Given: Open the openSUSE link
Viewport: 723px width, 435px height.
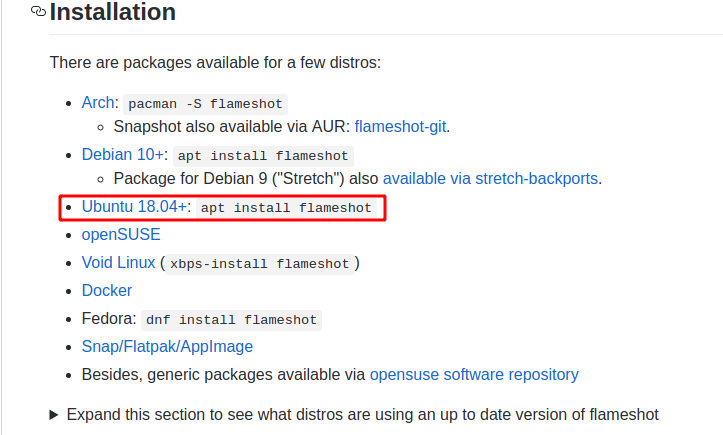Looking at the screenshot, I should [x=121, y=235].
